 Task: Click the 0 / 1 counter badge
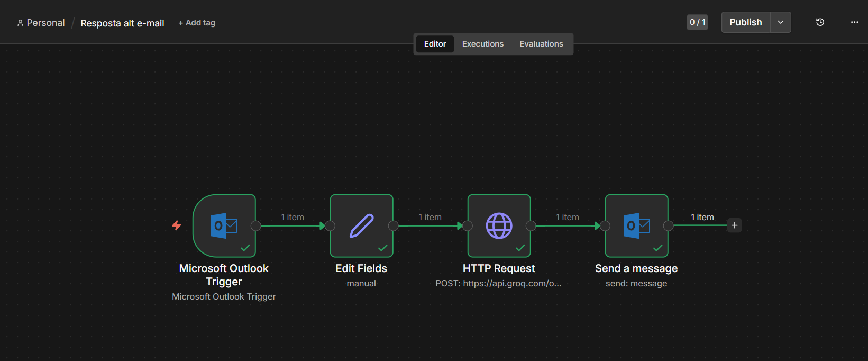click(x=697, y=22)
